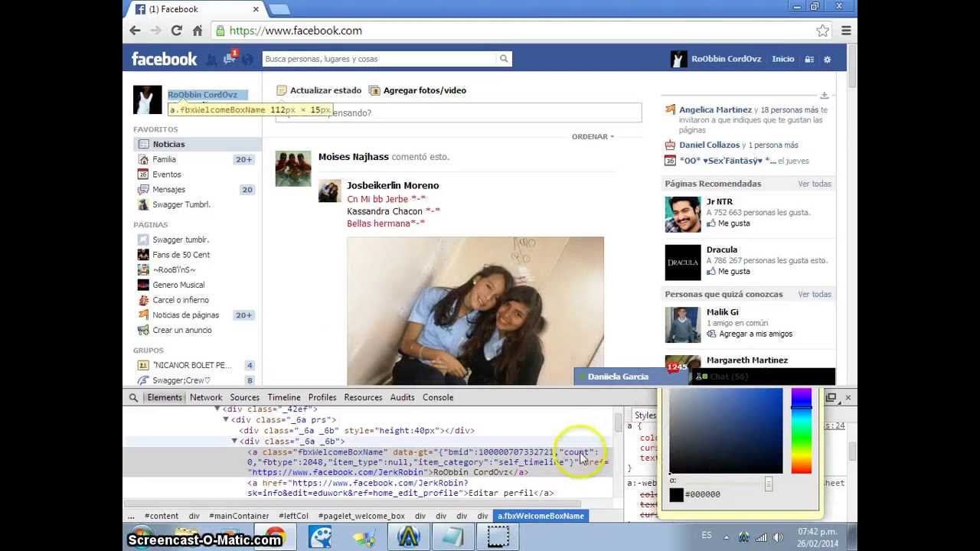
Task: Collapse the div class "_6a _6b" tree node
Action: pyautogui.click(x=234, y=442)
